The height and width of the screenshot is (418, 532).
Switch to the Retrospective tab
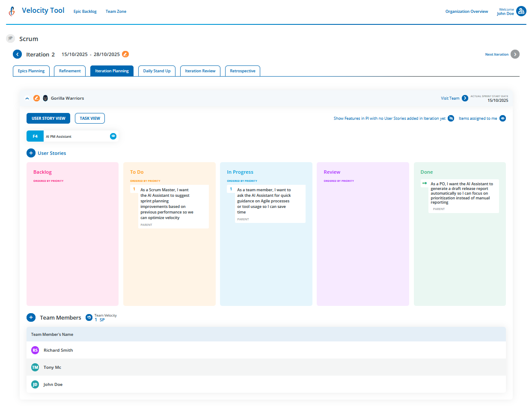click(242, 71)
